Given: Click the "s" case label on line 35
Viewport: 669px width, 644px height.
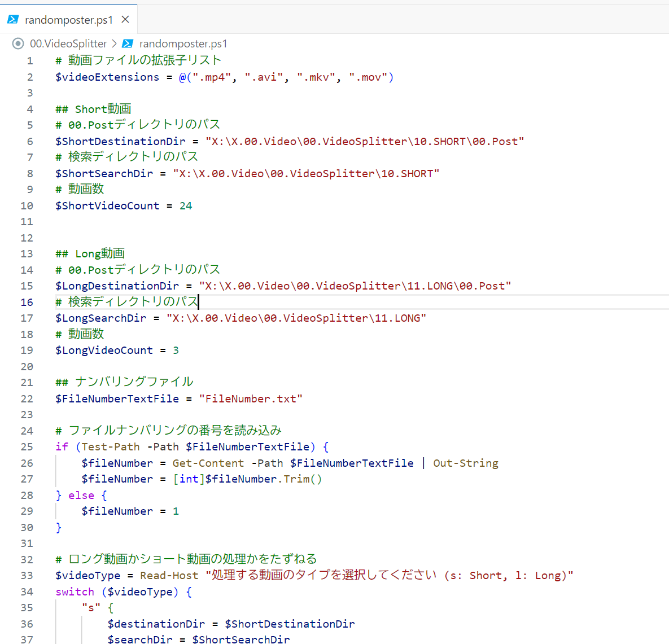Looking at the screenshot, I should (91, 608).
